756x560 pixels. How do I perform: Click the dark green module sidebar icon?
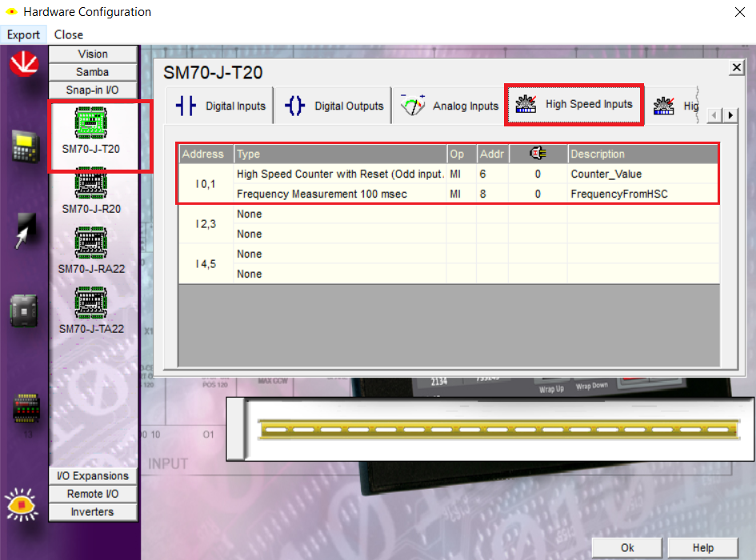point(24,310)
